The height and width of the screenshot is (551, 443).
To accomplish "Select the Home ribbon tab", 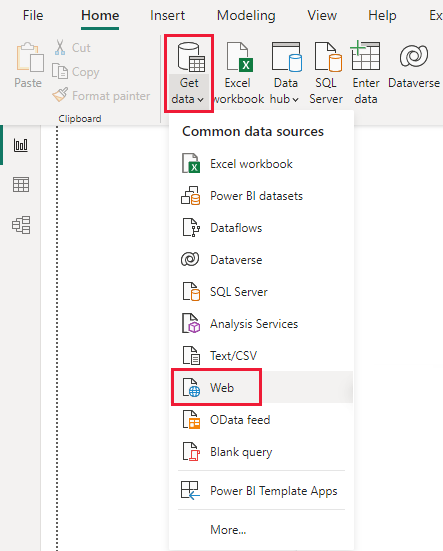I will point(100,15).
